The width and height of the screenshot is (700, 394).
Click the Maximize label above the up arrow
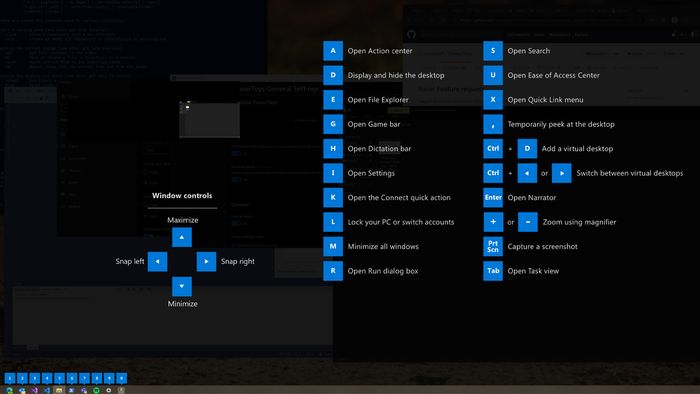tap(183, 220)
